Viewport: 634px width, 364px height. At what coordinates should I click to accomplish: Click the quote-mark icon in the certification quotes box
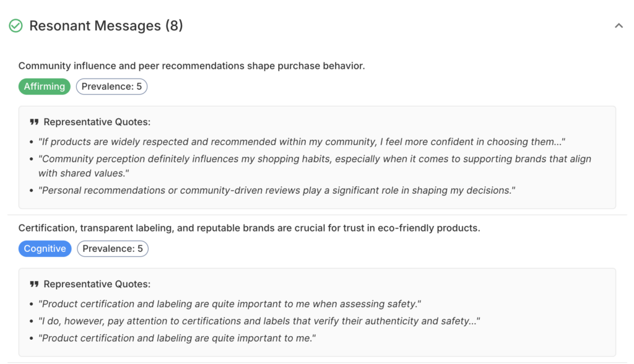click(35, 284)
